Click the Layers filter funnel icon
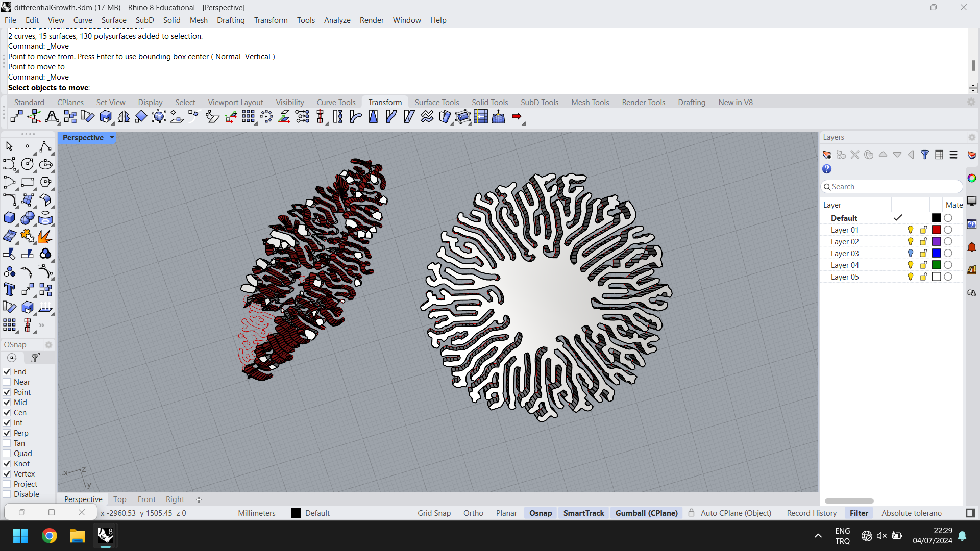The image size is (980, 551). [x=925, y=155]
